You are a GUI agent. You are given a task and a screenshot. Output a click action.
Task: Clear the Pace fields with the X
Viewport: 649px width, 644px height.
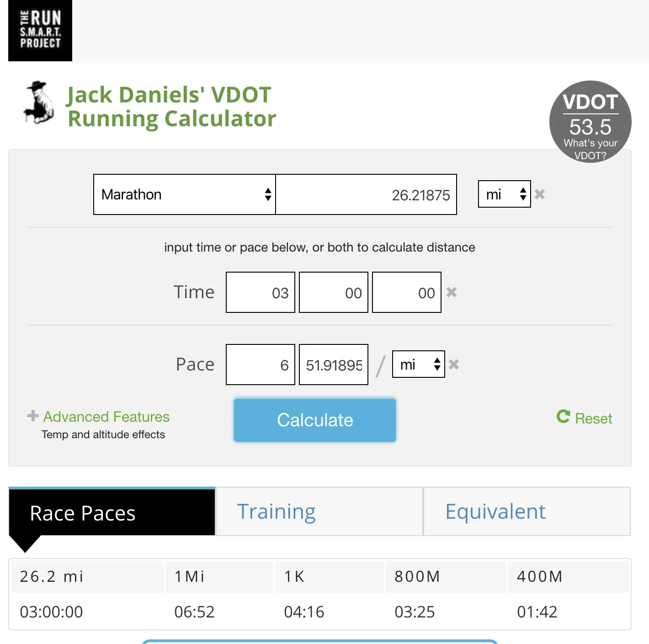pyautogui.click(x=454, y=365)
